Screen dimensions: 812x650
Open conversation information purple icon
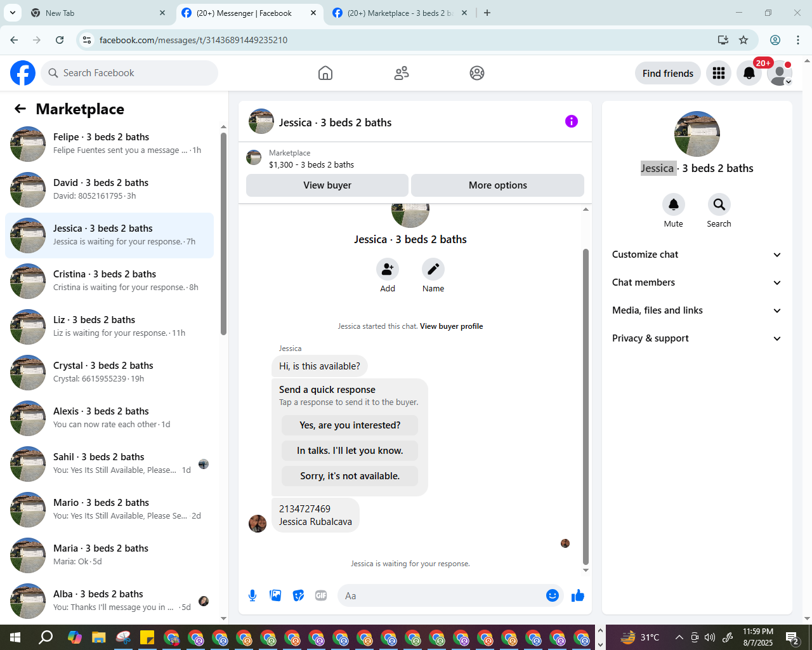point(572,121)
